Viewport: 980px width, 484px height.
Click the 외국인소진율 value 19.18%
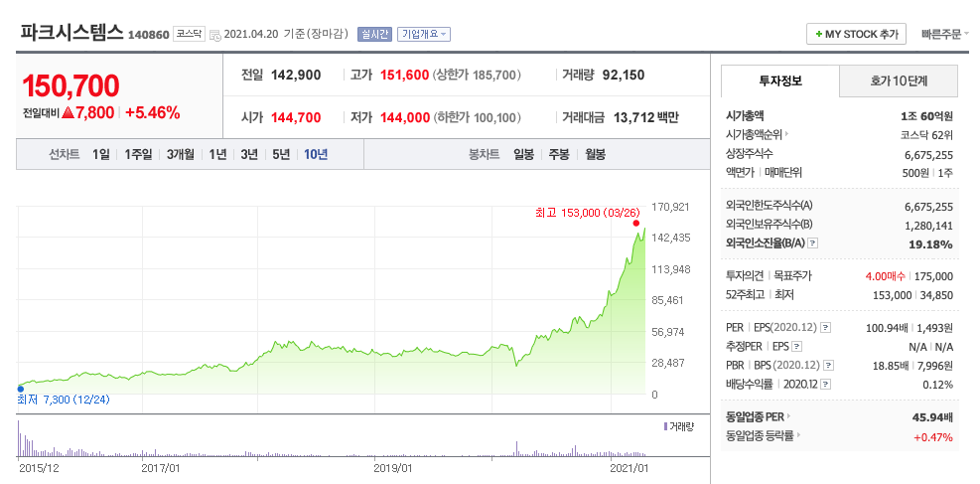coord(930,243)
